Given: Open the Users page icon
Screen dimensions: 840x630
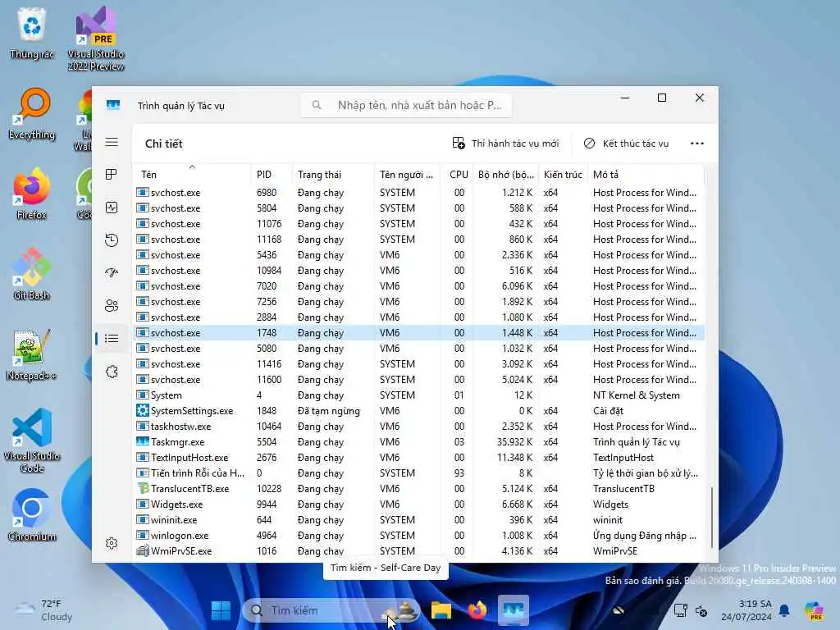Looking at the screenshot, I should pos(112,305).
